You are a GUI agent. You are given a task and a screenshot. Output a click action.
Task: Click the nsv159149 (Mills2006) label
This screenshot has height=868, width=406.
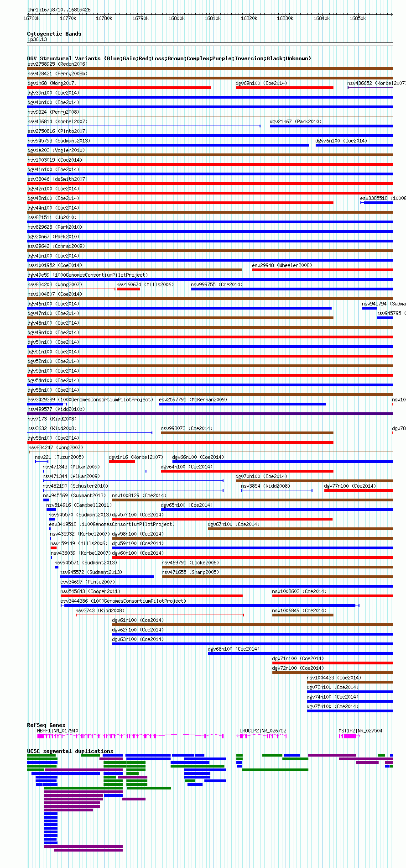pyautogui.click(x=79, y=543)
